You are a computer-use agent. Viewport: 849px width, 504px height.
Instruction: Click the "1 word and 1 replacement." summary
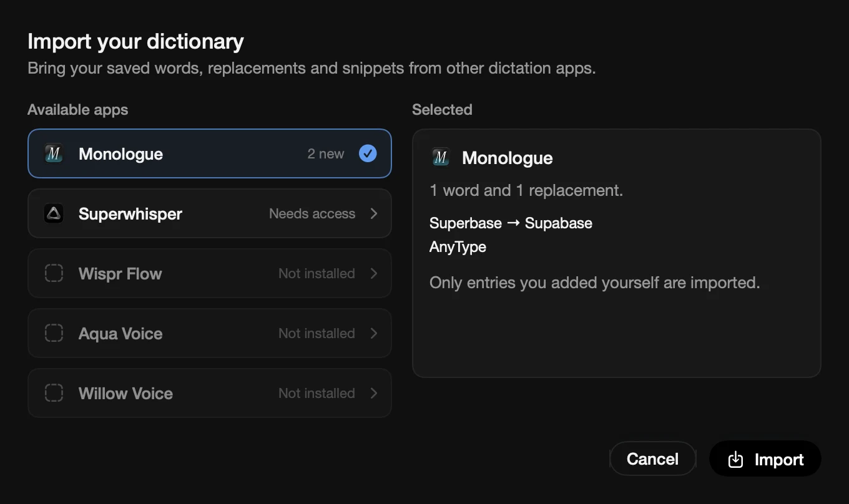pos(526,190)
